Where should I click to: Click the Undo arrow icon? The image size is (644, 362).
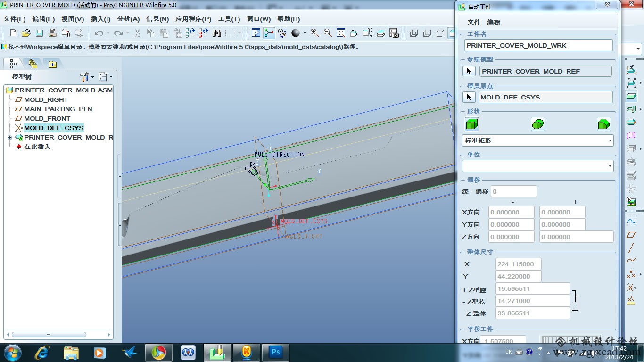tap(99, 33)
